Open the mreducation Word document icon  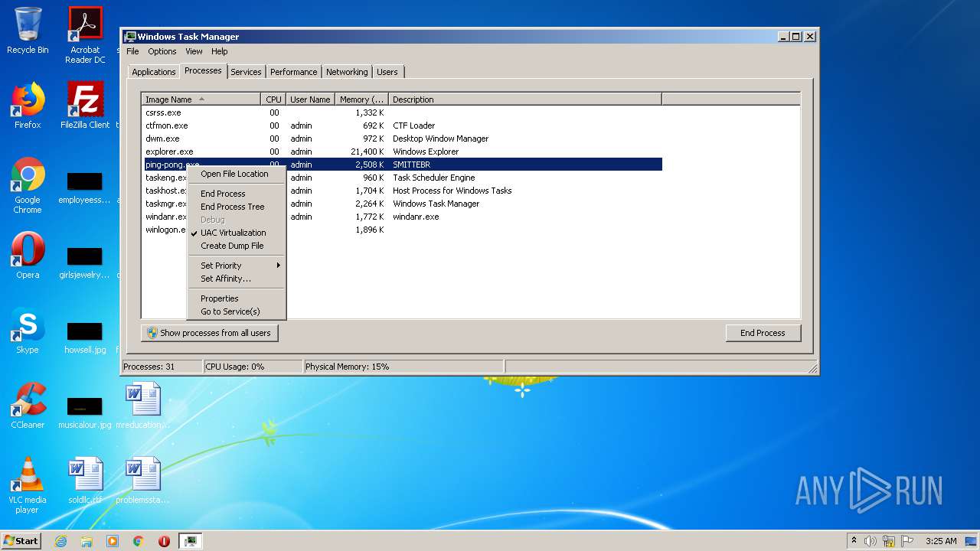pos(142,406)
